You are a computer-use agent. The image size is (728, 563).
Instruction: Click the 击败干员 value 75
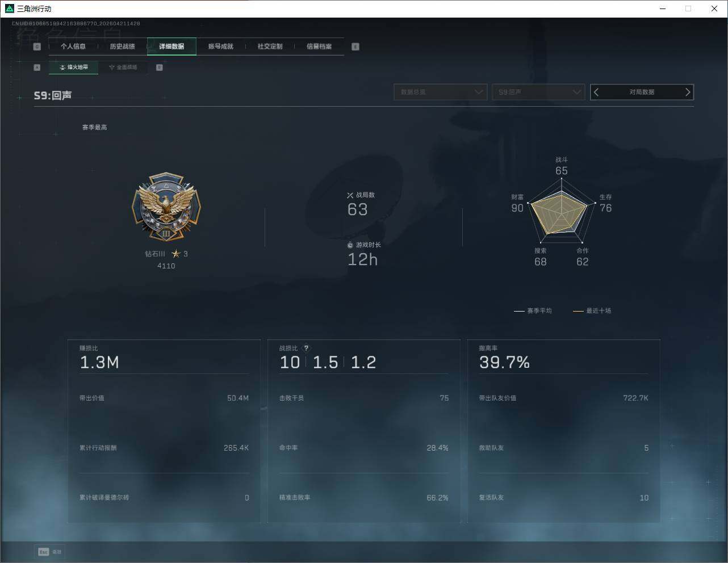coord(444,398)
